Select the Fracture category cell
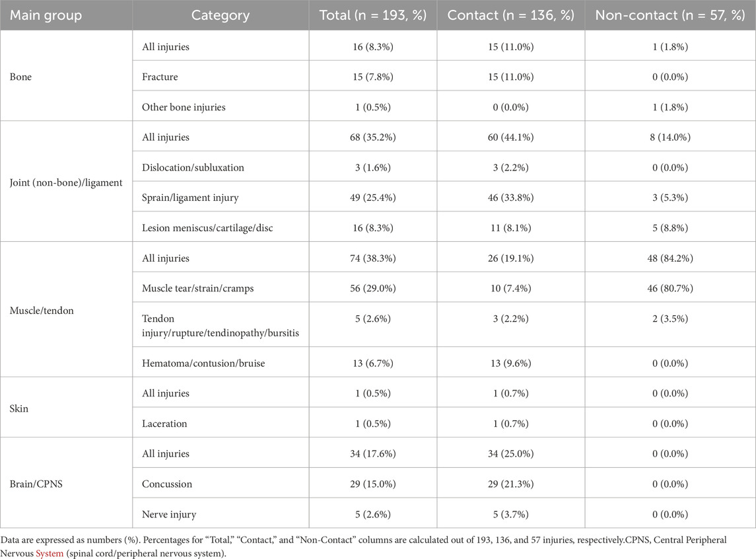This screenshot has width=756, height=559. [221, 76]
